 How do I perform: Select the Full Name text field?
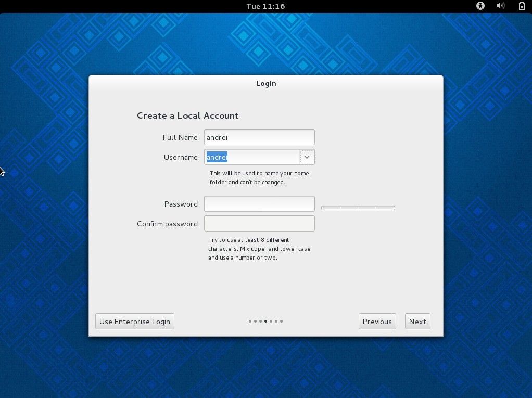[x=259, y=137]
